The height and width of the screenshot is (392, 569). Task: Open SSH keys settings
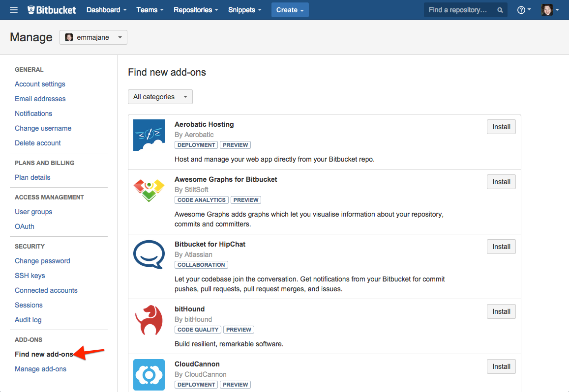pos(30,276)
